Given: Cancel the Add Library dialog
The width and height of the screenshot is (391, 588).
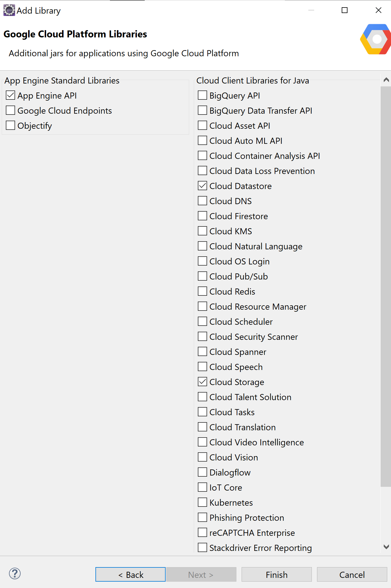Looking at the screenshot, I should [x=352, y=574].
